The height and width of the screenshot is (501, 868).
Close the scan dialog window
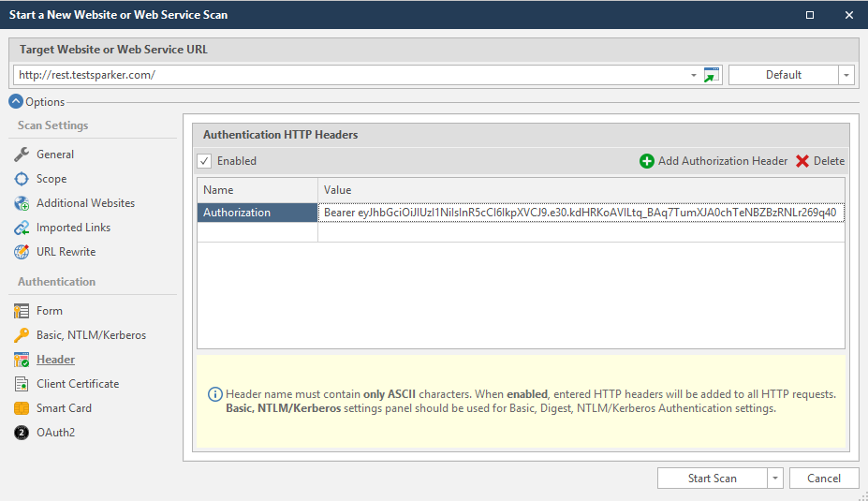click(x=849, y=15)
